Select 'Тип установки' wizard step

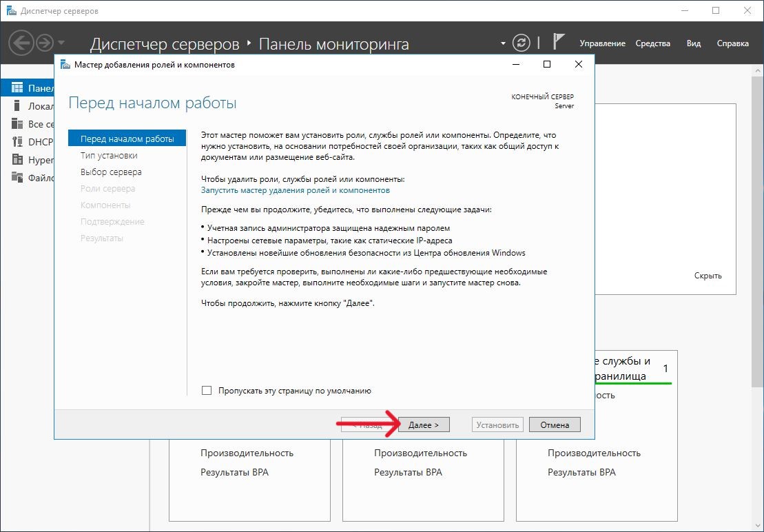[x=109, y=156]
